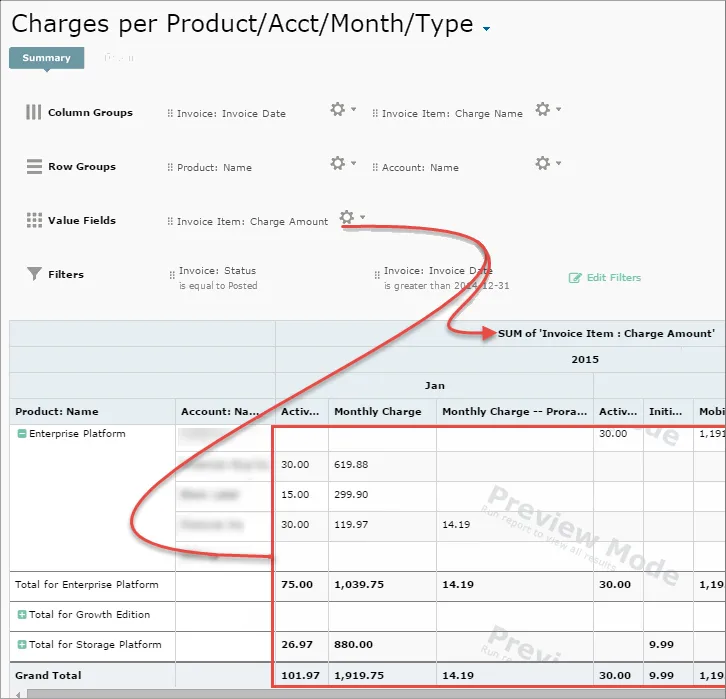
Task: Click the horizontal scrollbar below the table
Action: 376,694
